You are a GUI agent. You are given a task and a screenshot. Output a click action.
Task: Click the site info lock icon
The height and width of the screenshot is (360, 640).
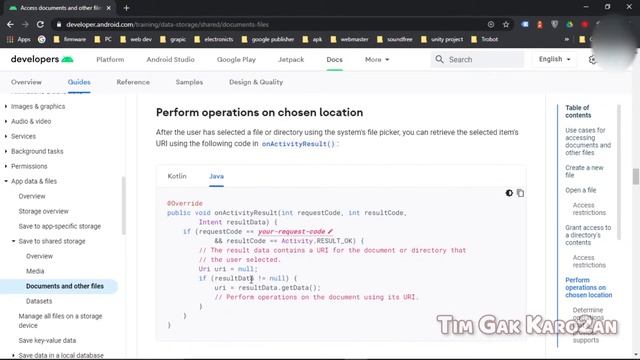click(x=59, y=24)
